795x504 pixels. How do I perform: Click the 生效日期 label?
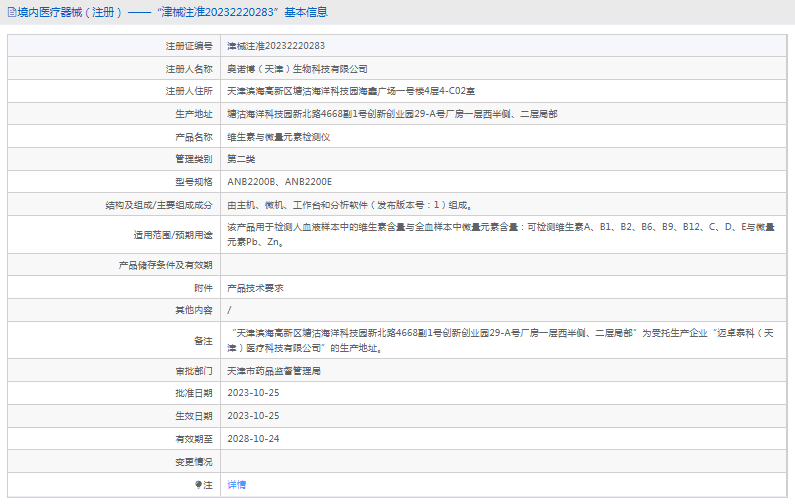(x=194, y=416)
